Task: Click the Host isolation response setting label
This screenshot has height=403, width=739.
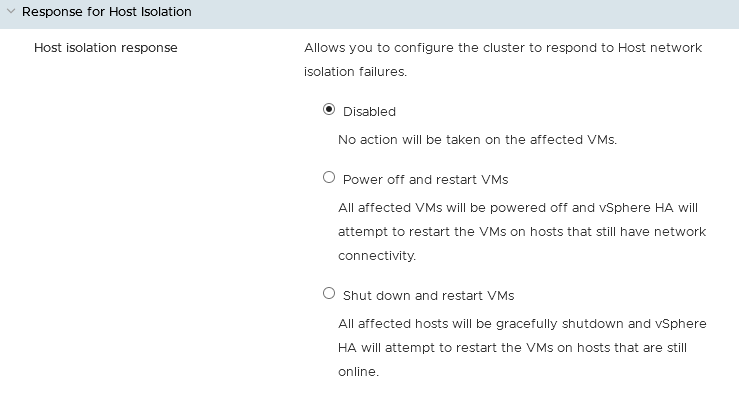Action: [x=106, y=47]
